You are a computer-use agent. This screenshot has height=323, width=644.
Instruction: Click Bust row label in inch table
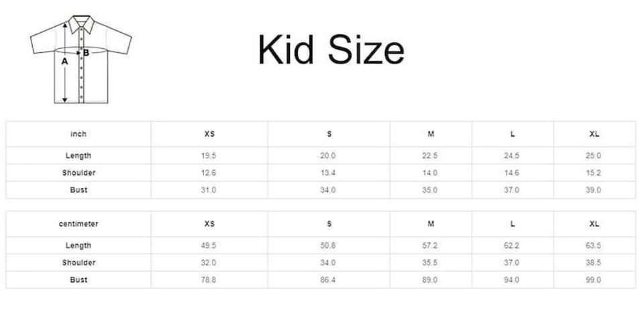click(x=78, y=190)
